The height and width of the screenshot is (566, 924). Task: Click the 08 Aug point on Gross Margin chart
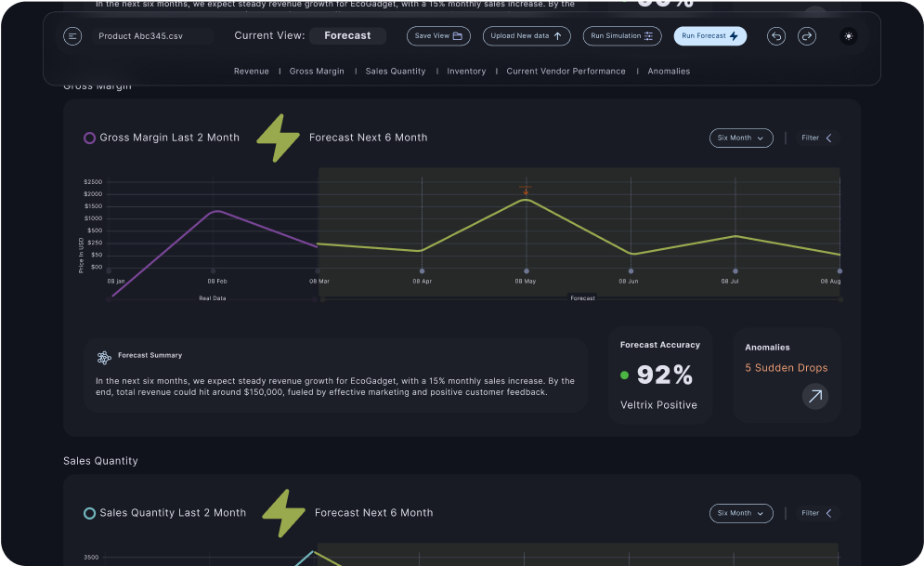click(x=839, y=271)
